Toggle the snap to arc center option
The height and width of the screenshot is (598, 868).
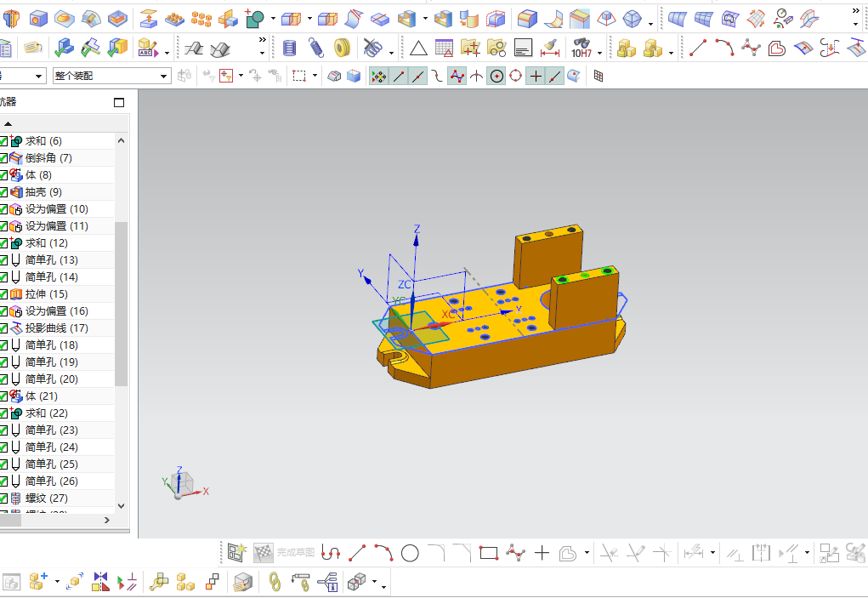(496, 77)
